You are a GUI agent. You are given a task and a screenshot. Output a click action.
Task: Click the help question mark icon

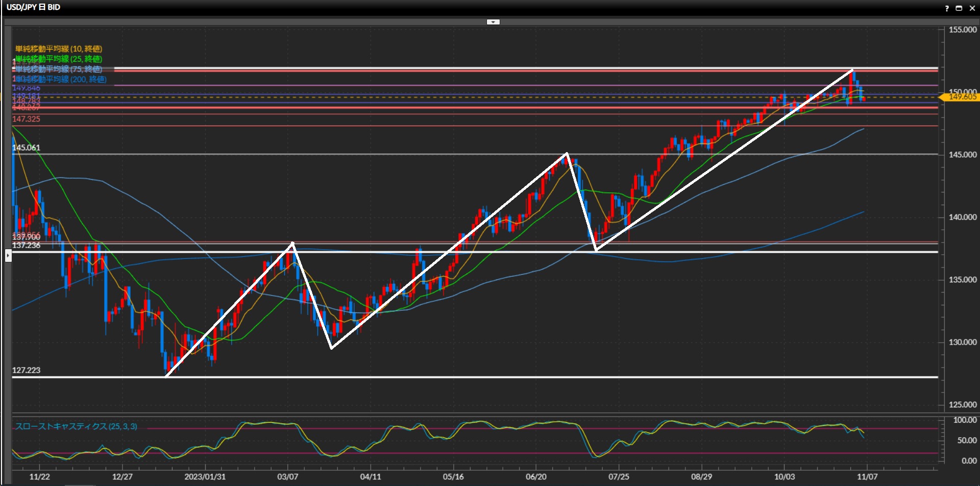pyautogui.click(x=947, y=8)
